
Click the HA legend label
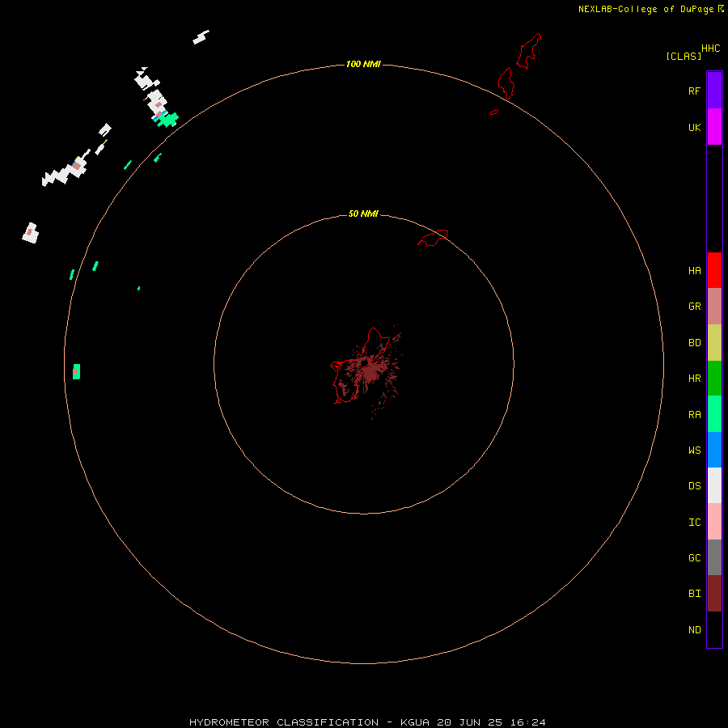pos(694,270)
